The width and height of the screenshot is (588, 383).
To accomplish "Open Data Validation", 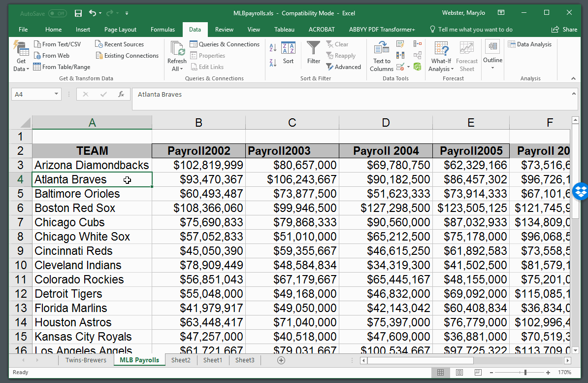I will (x=400, y=67).
